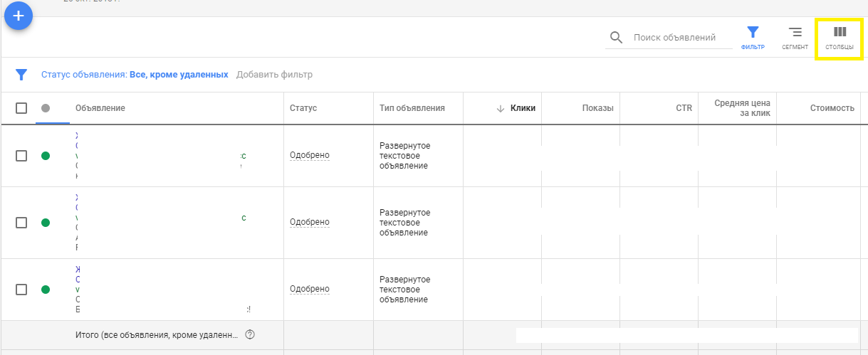Click the Поиск объявлений search field
The width and height of the screenshot is (868, 355).
point(674,38)
